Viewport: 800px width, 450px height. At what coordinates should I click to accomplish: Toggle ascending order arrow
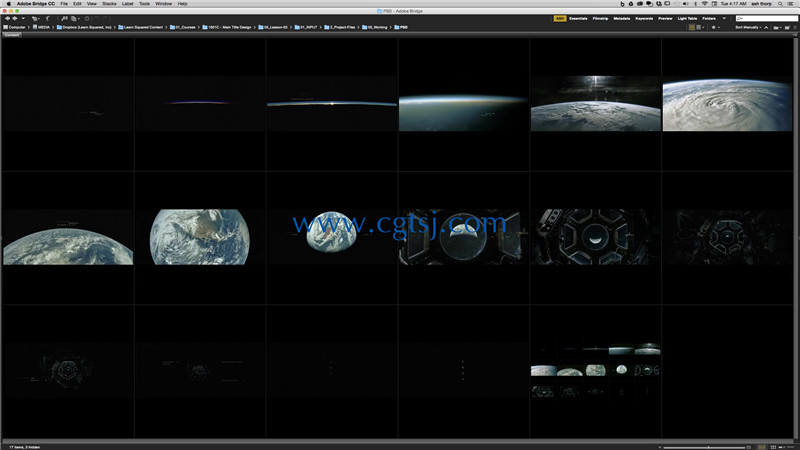pos(766,28)
